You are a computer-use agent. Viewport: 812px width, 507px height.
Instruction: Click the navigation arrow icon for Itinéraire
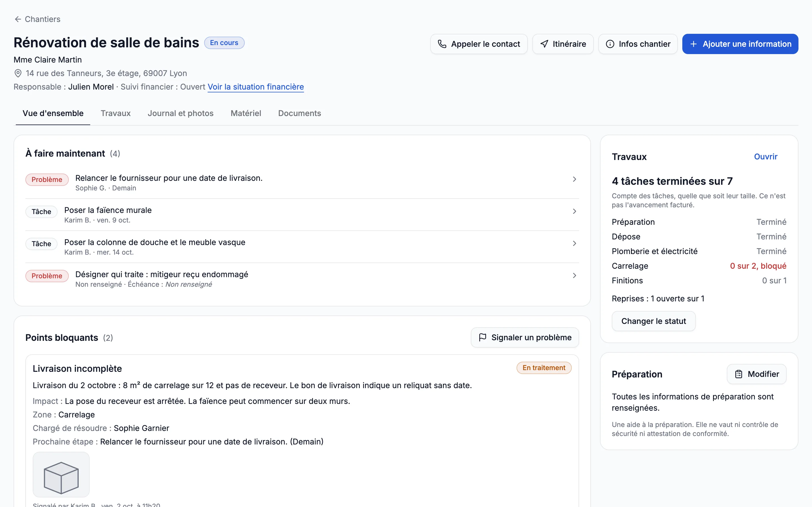(x=544, y=44)
